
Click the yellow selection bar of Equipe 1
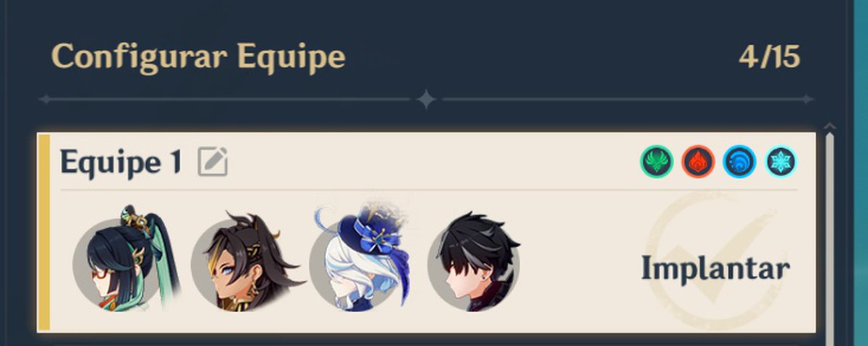point(43,232)
